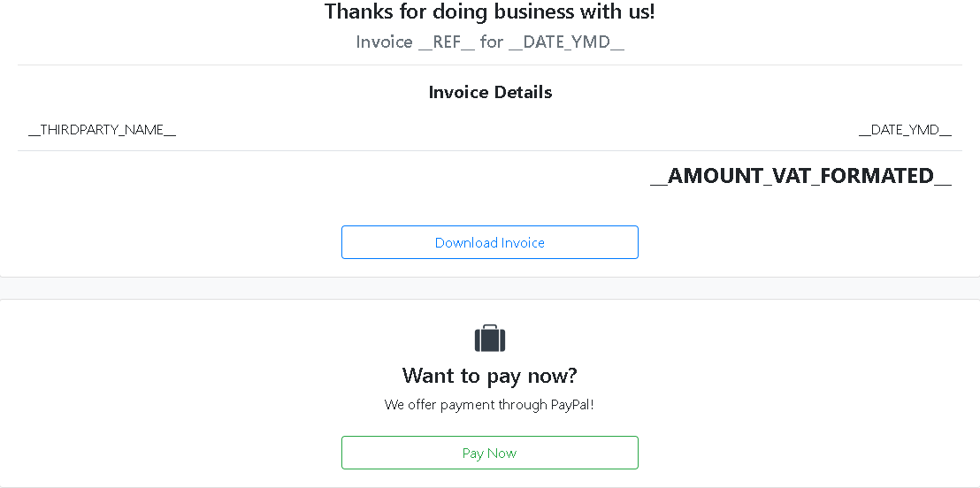
Task: Click the bold __AMOUNT_VAT_FORMATED__ total
Action: (x=800, y=176)
